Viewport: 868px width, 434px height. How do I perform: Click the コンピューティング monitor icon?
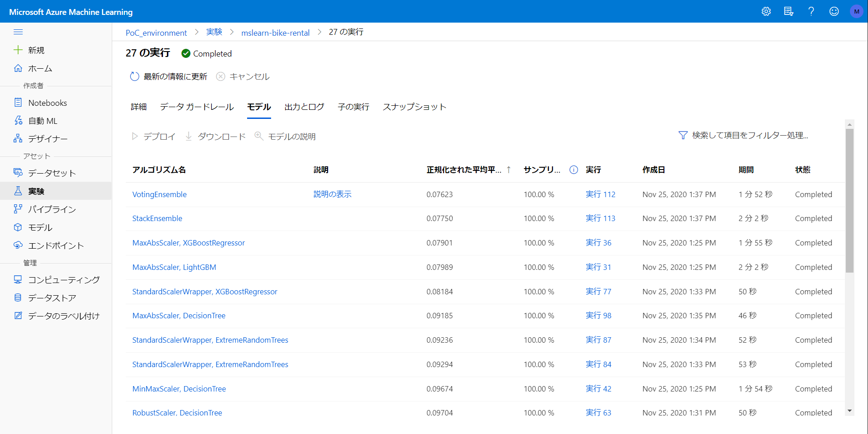pyautogui.click(x=18, y=279)
